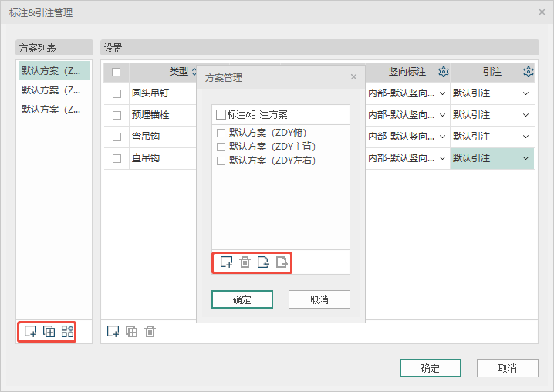Viewport: 554px width, 392px height.
Task: Click 确定 in main window
Action: point(431,368)
